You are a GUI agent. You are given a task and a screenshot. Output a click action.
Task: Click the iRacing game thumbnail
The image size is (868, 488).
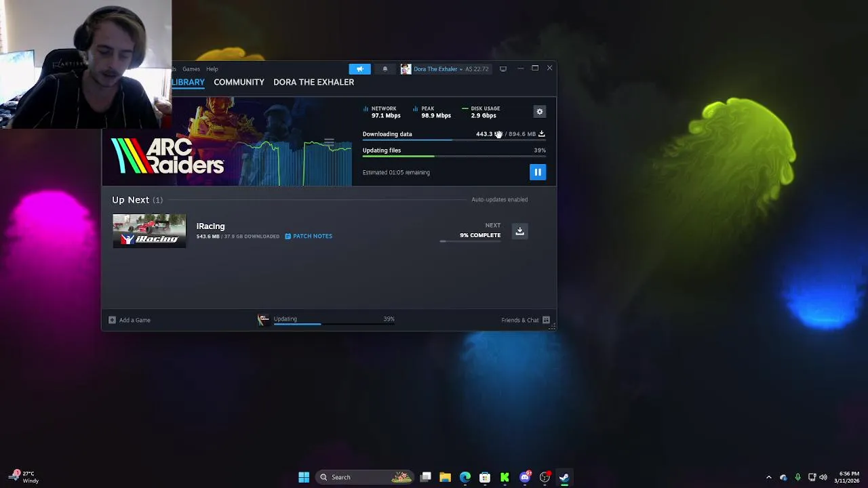pos(149,230)
